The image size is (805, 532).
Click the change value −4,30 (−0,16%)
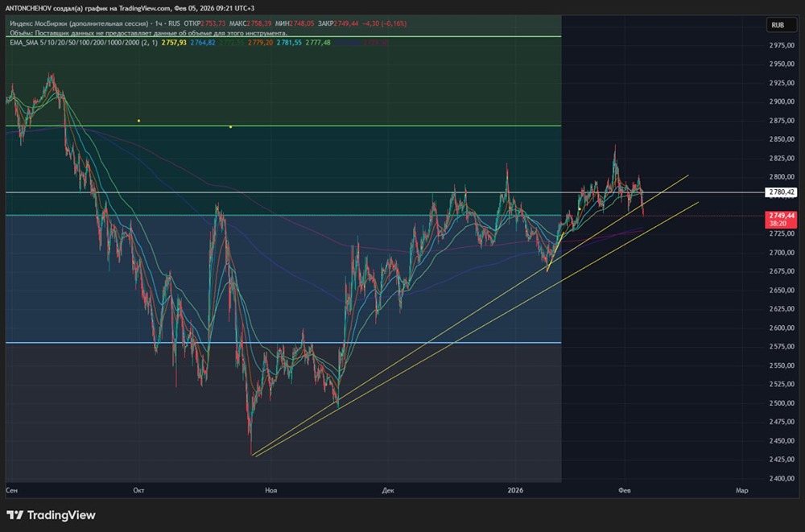(384, 23)
